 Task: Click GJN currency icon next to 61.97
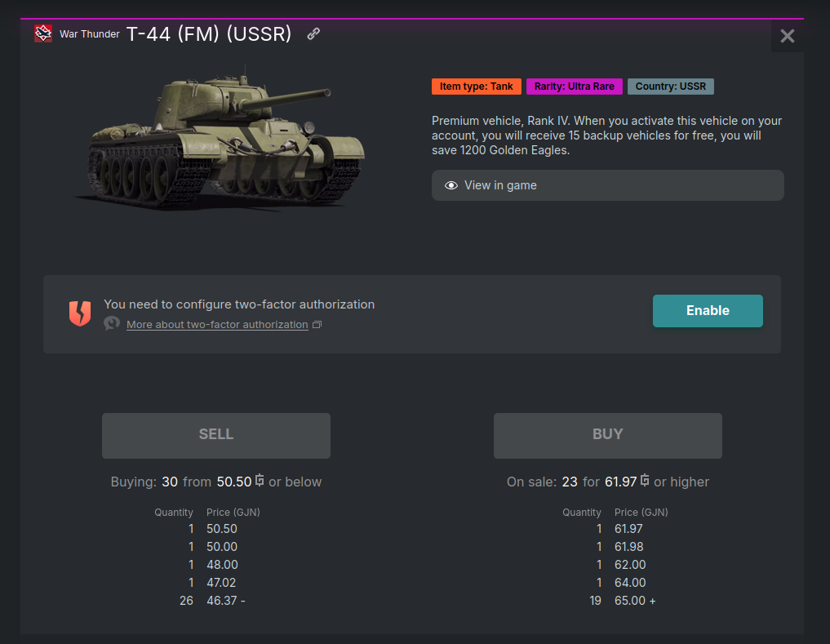point(645,481)
